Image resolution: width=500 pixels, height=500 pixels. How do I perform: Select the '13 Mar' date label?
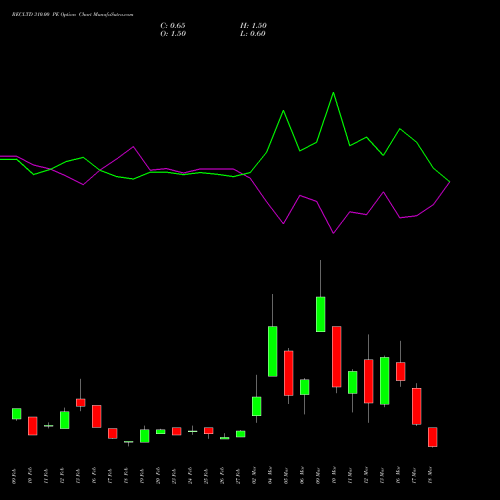(382, 475)
